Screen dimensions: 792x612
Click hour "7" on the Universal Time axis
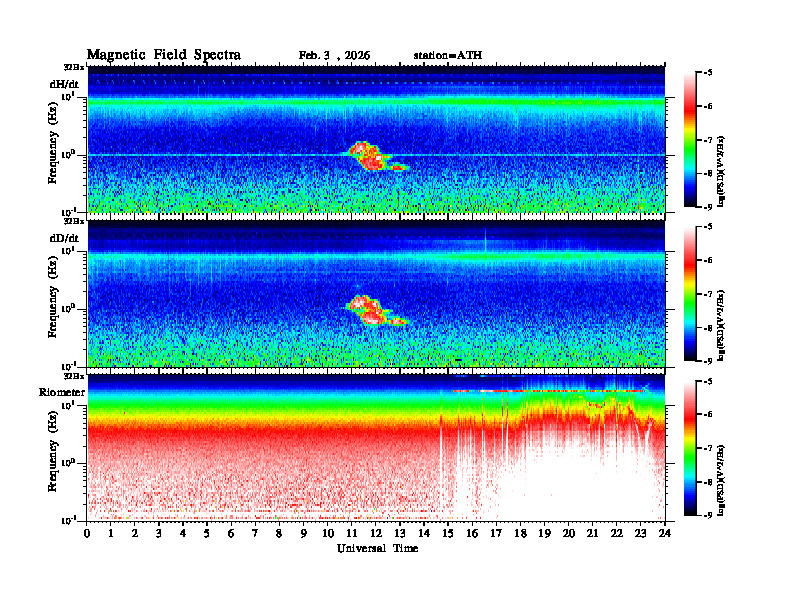(x=255, y=534)
